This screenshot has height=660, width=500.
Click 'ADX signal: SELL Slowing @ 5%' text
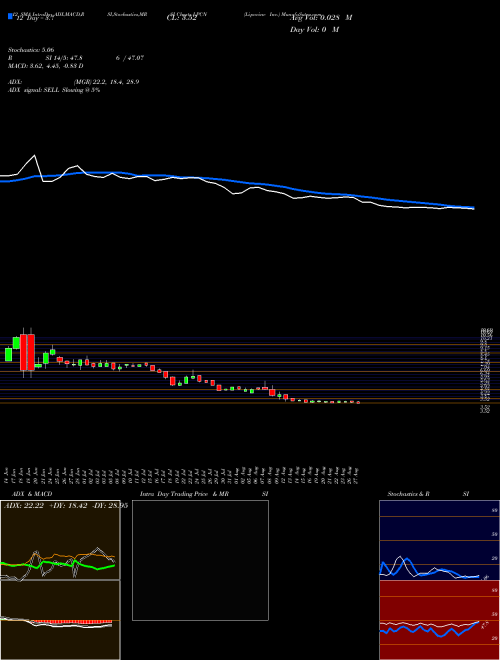(x=54, y=90)
